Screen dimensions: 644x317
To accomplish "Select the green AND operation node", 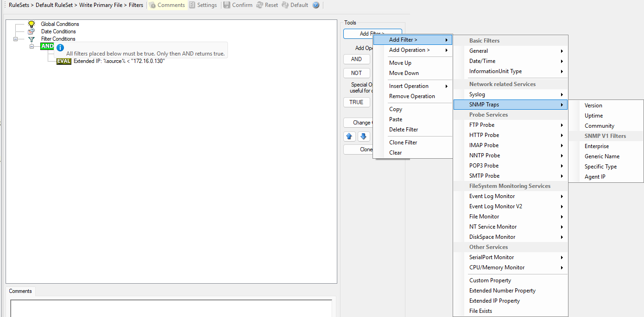I will tap(47, 46).
